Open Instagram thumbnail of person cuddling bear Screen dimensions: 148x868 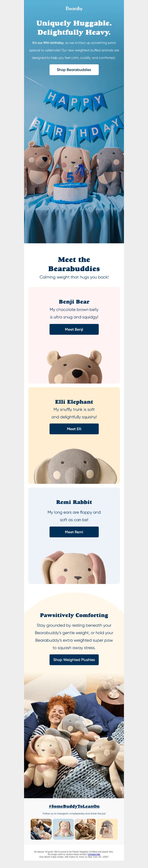(85, 829)
